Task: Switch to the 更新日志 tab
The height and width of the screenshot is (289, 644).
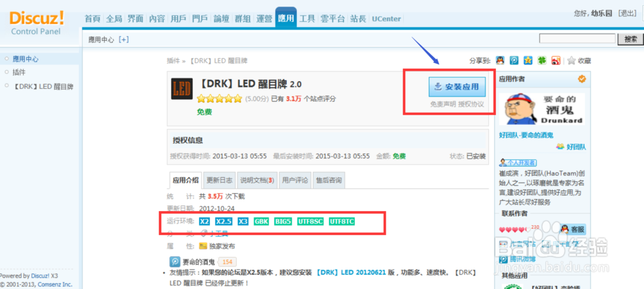Action: (x=220, y=180)
